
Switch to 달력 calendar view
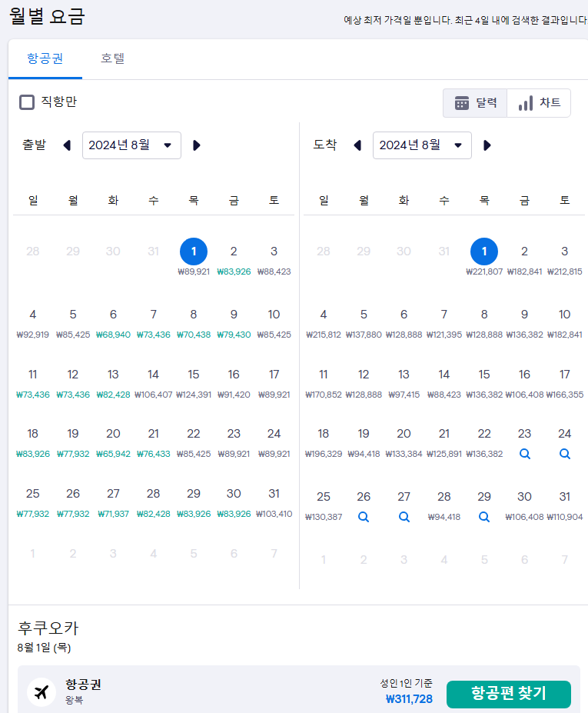475,103
